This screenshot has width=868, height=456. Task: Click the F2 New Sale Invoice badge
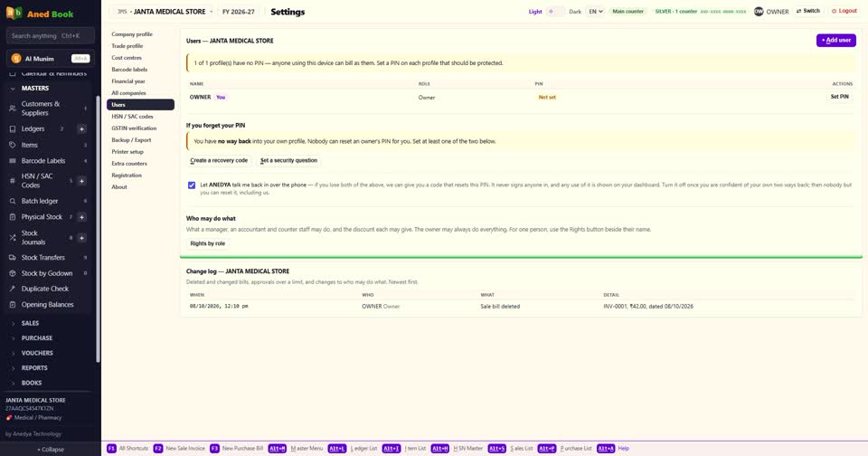(157, 448)
